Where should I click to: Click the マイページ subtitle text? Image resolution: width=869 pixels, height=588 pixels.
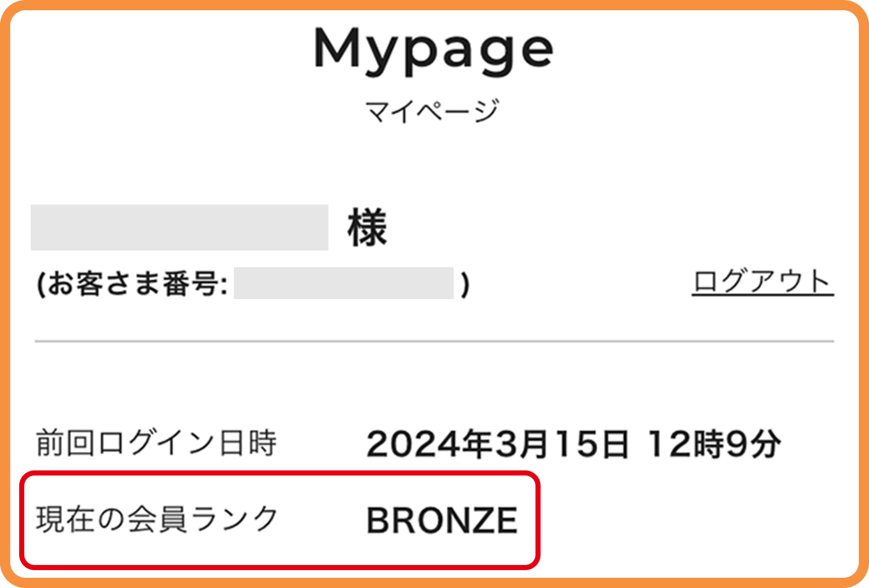coord(432,111)
